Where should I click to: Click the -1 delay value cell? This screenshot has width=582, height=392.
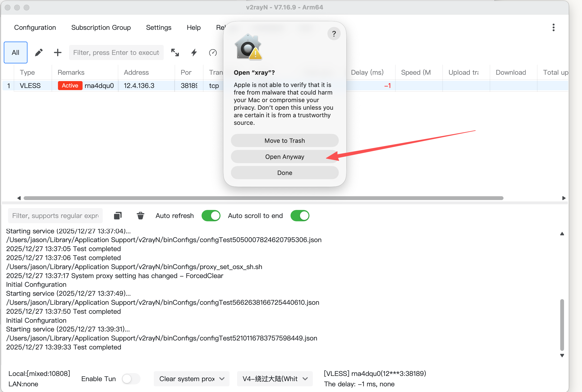click(x=387, y=86)
